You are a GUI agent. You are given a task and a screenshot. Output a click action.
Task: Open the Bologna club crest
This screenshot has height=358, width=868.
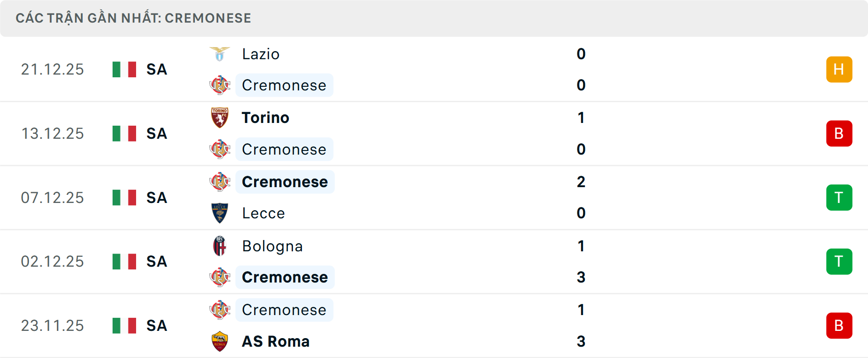click(x=220, y=246)
